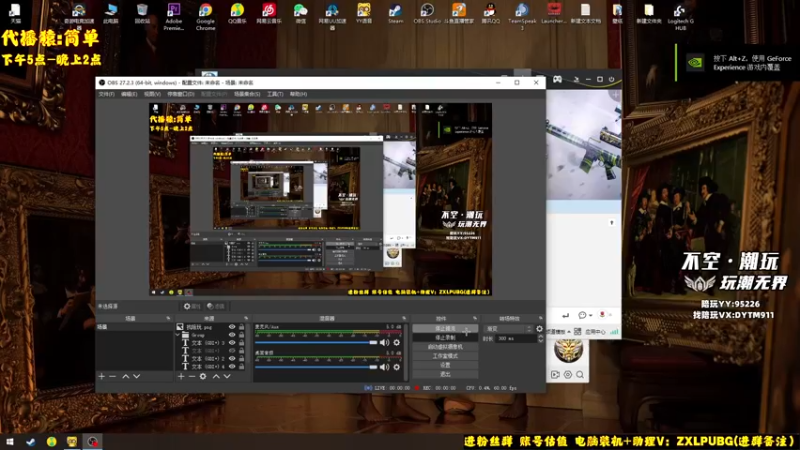Click the remove scene minus button
Viewport: 800px width, 450px height.
tap(113, 376)
